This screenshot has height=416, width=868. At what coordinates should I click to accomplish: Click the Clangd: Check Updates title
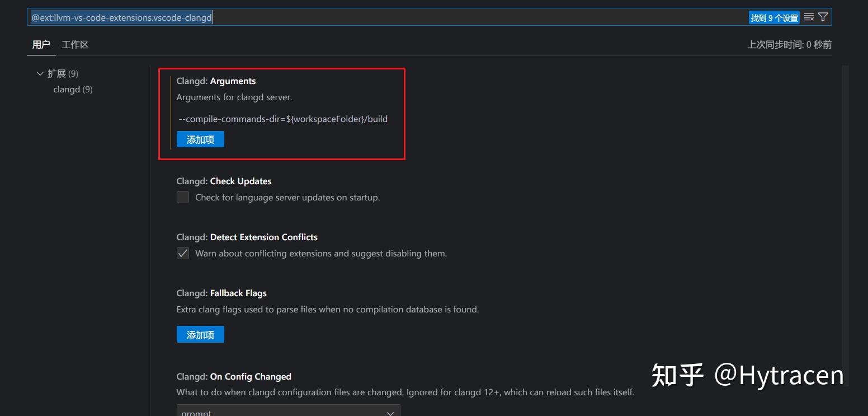(x=224, y=181)
